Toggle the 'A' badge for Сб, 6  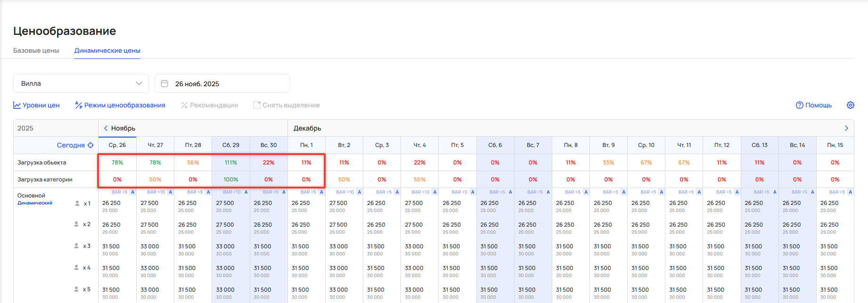click(x=510, y=192)
